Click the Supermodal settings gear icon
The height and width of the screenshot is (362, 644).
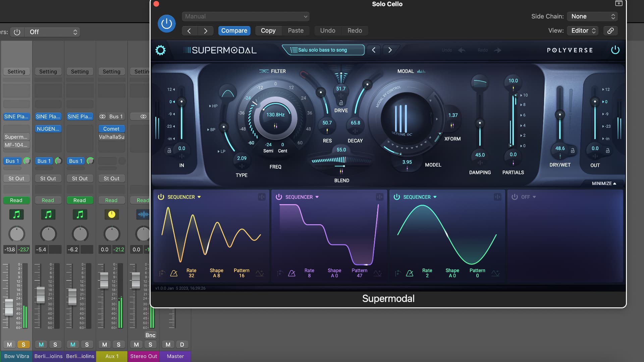161,50
